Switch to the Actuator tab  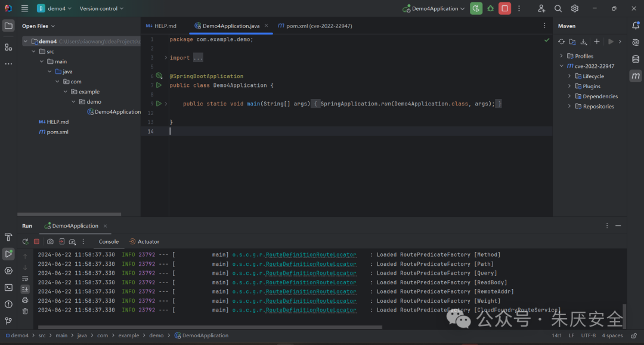144,242
